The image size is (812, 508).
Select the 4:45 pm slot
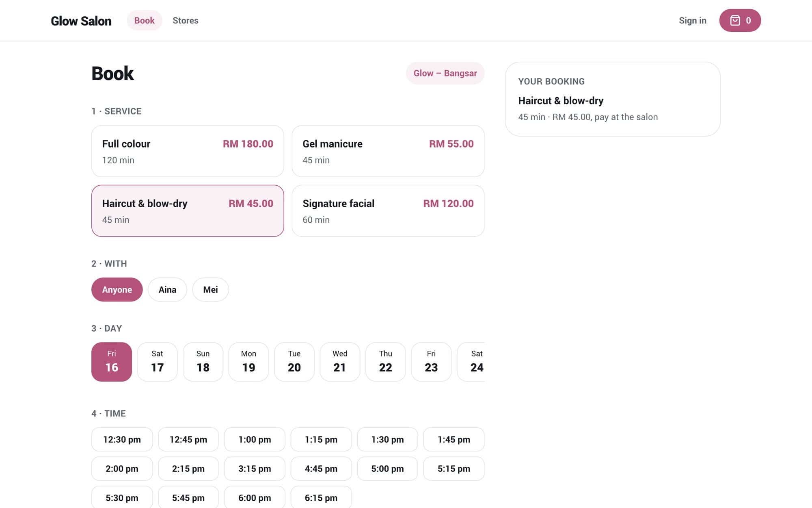(x=321, y=469)
